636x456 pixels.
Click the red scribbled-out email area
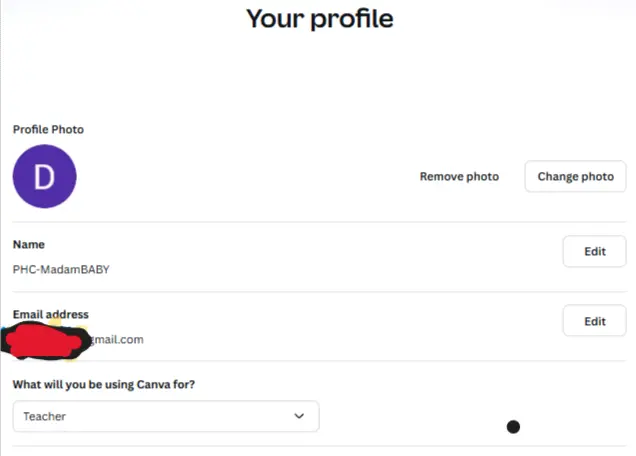45,341
